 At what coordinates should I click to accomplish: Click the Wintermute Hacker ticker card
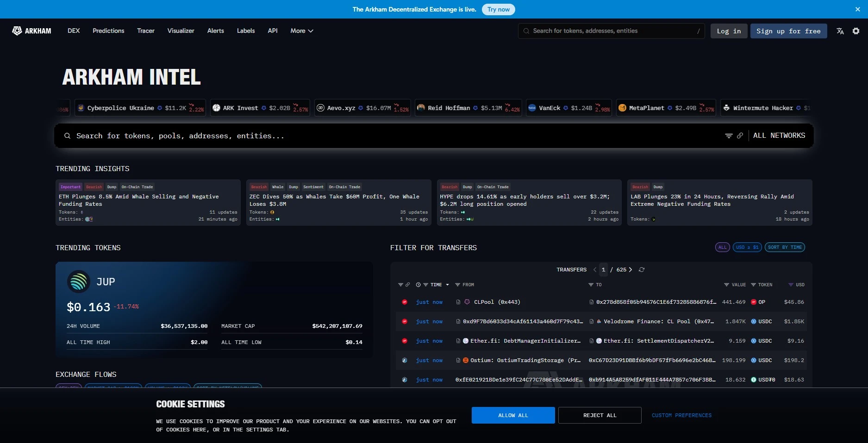coord(765,108)
